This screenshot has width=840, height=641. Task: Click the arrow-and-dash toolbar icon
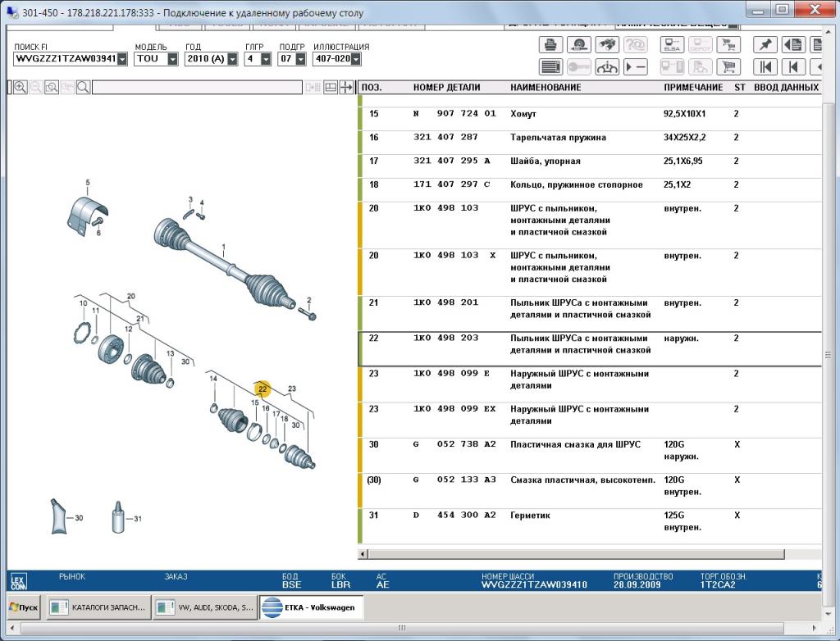point(635,67)
